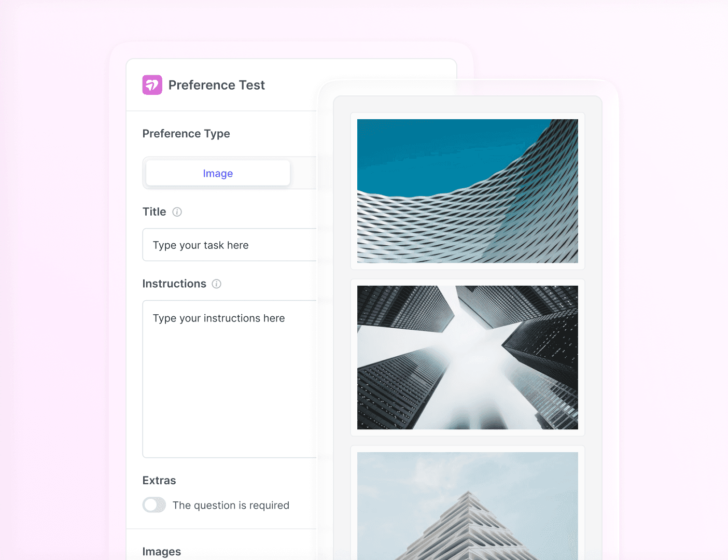Select the dark skyscrapers looking-up image
Viewport: 728px width, 560px height.
[x=468, y=358]
